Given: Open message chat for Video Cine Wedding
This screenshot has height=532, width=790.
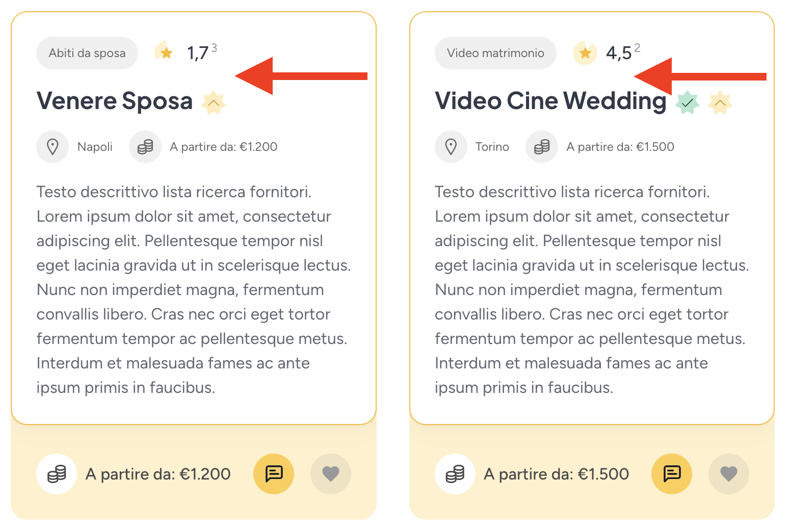Looking at the screenshot, I should (672, 474).
